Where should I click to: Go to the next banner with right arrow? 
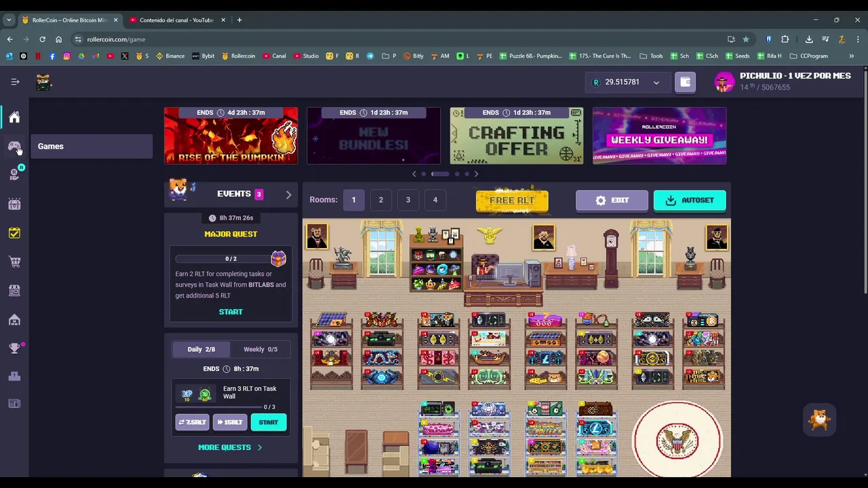click(x=476, y=174)
